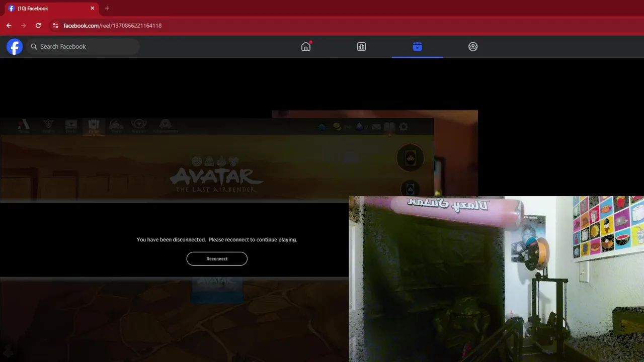Open a new browser tab
644x362 pixels.
[107, 9]
